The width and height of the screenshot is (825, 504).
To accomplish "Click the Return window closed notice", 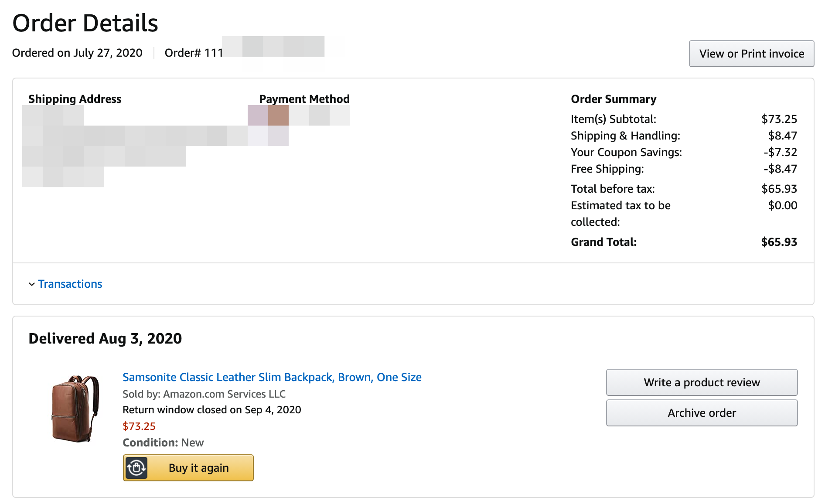I will click(x=212, y=410).
